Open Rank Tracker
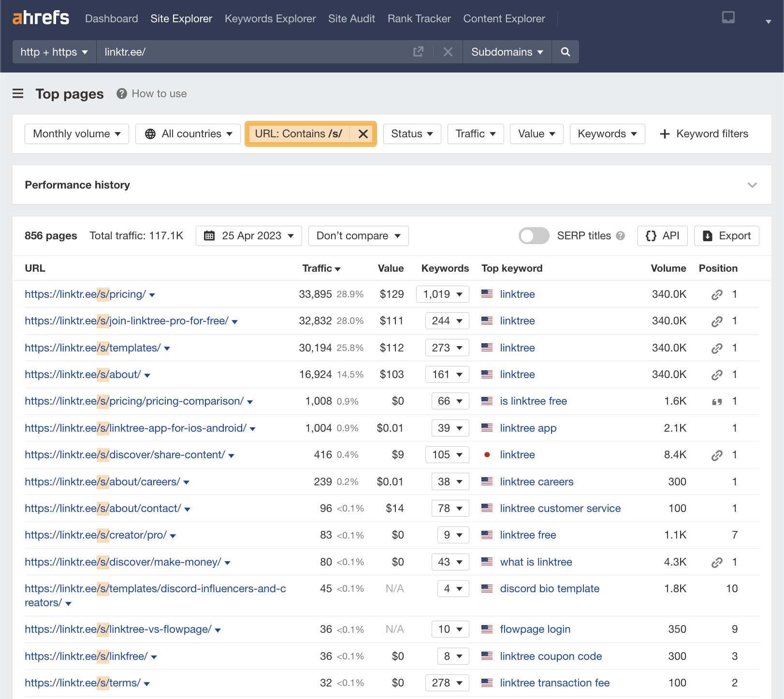Image resolution: width=784 pixels, height=699 pixels. (419, 18)
